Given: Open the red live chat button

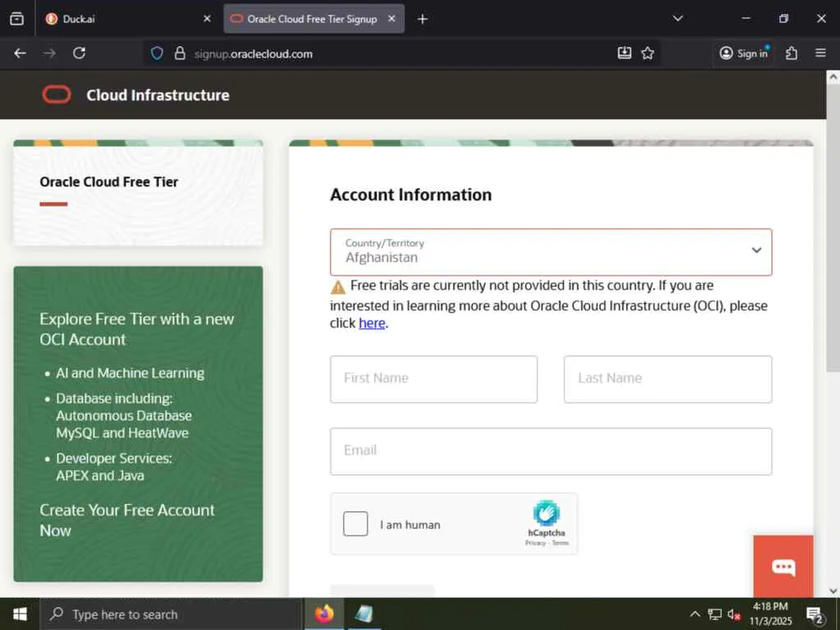Looking at the screenshot, I should point(783,566).
